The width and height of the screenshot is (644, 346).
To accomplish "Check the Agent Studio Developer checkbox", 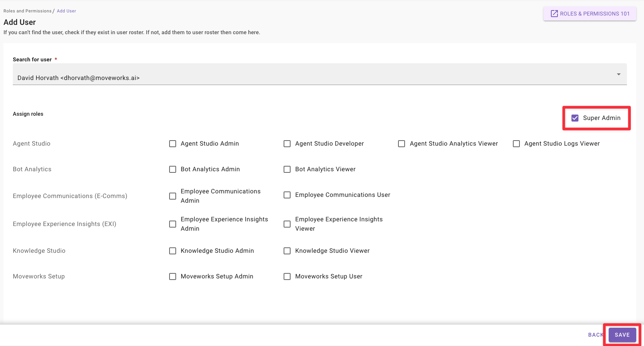I will tap(287, 144).
